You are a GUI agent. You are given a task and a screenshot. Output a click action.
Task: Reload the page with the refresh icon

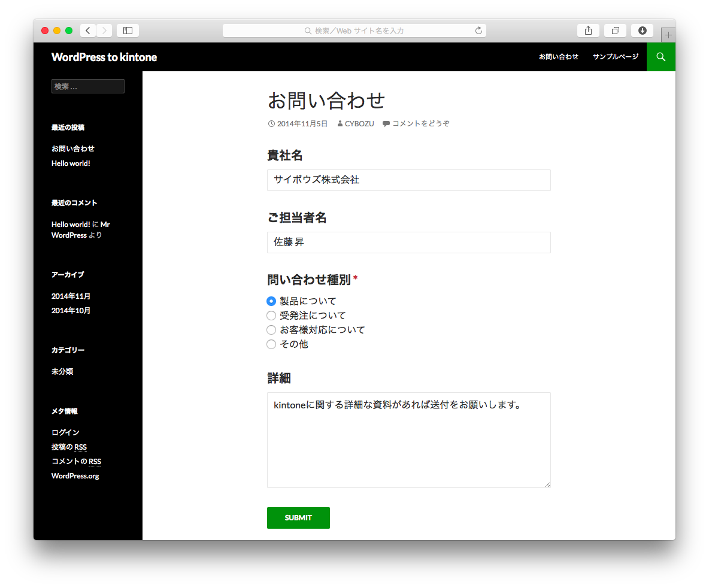[478, 31]
